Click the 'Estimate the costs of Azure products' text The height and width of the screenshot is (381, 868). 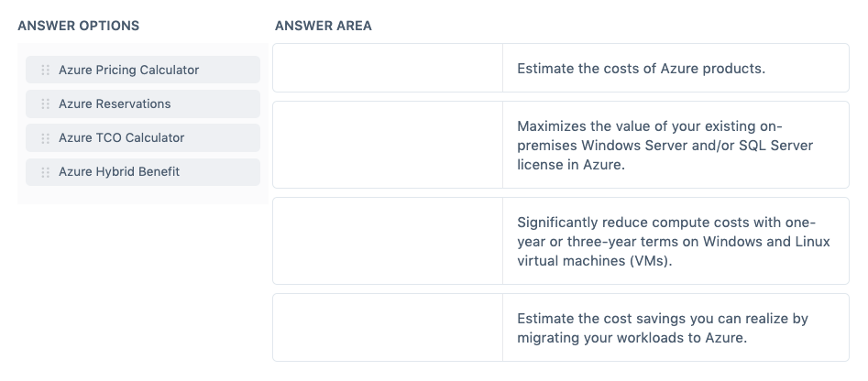pyautogui.click(x=641, y=68)
